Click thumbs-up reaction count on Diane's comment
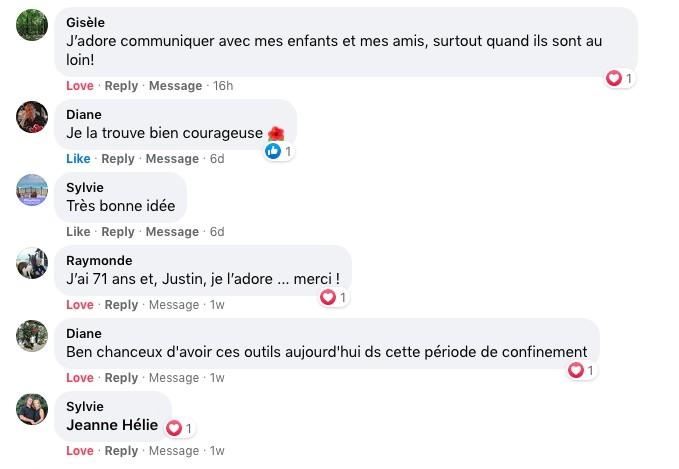Viewport: 679px width, 469px height. (x=278, y=151)
